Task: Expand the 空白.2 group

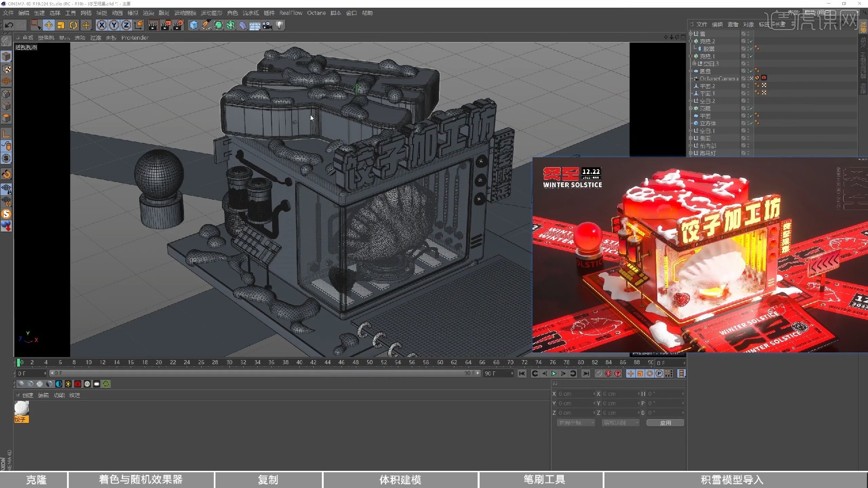Action: [x=690, y=101]
